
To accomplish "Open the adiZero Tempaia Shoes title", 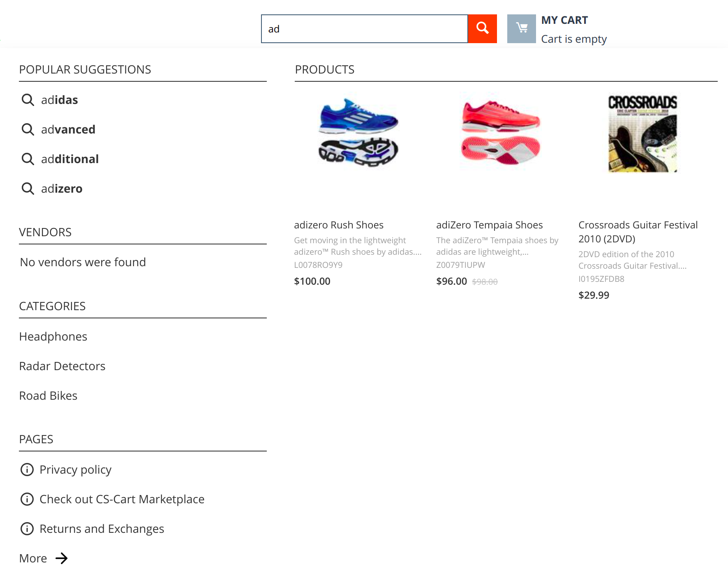I will tap(490, 225).
